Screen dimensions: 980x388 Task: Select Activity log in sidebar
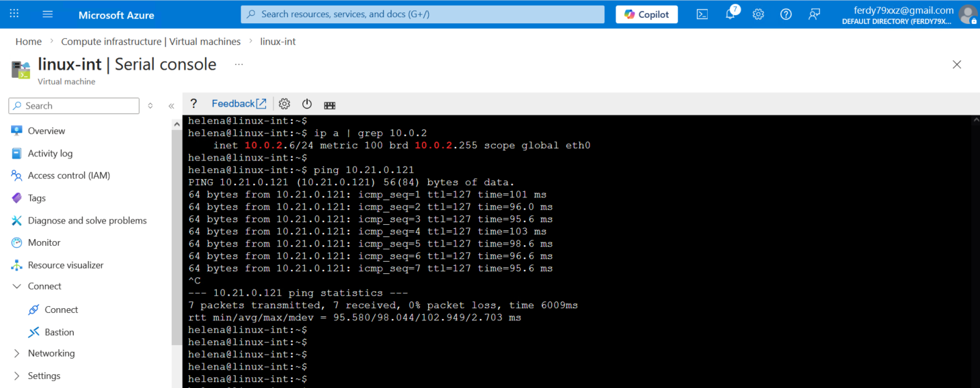pos(50,154)
